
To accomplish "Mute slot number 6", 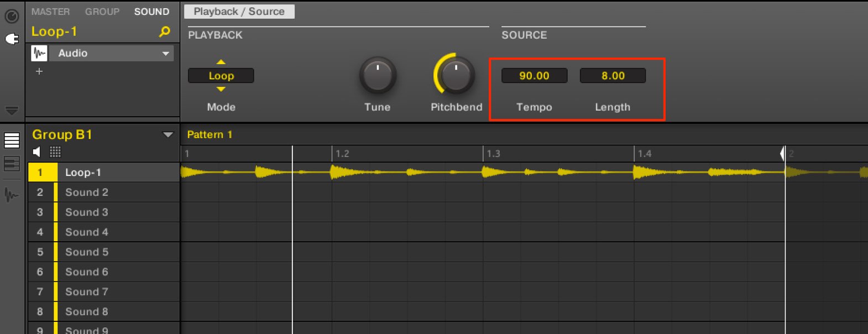I will pyautogui.click(x=40, y=272).
